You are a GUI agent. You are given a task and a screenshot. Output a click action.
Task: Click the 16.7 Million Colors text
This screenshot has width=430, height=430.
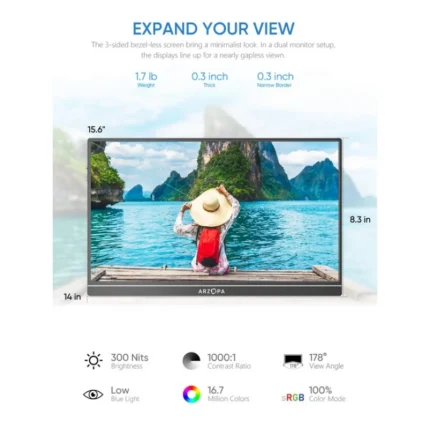click(x=228, y=394)
